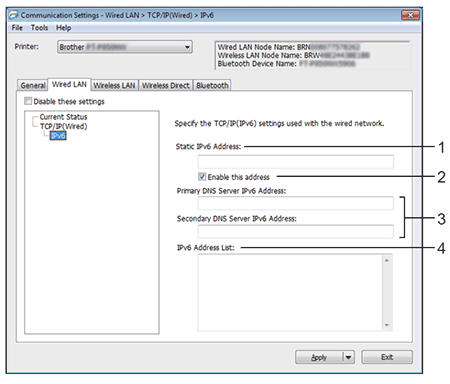Image resolution: width=450 pixels, height=384 pixels.
Task: Click inside the IPv6 Address List box
Action: [x=290, y=292]
